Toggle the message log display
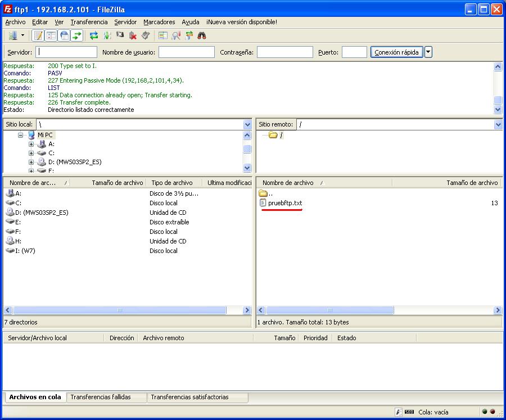Viewport: 506px width, 420px height. coord(37,35)
